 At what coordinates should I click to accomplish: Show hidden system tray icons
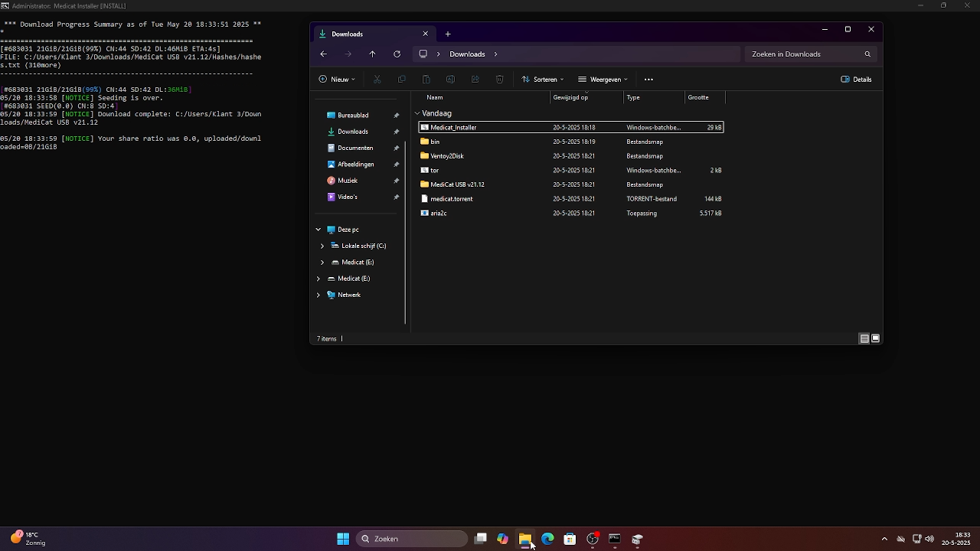pyautogui.click(x=884, y=539)
